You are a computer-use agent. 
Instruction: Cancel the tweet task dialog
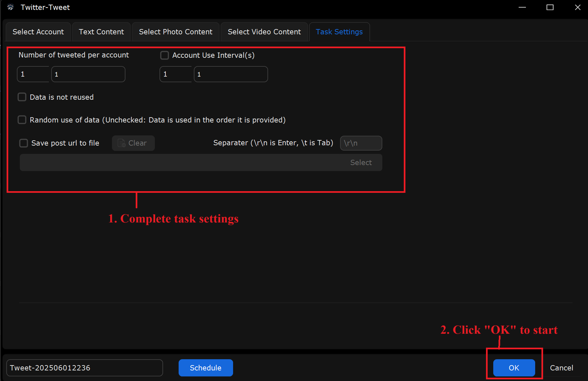pyautogui.click(x=561, y=368)
